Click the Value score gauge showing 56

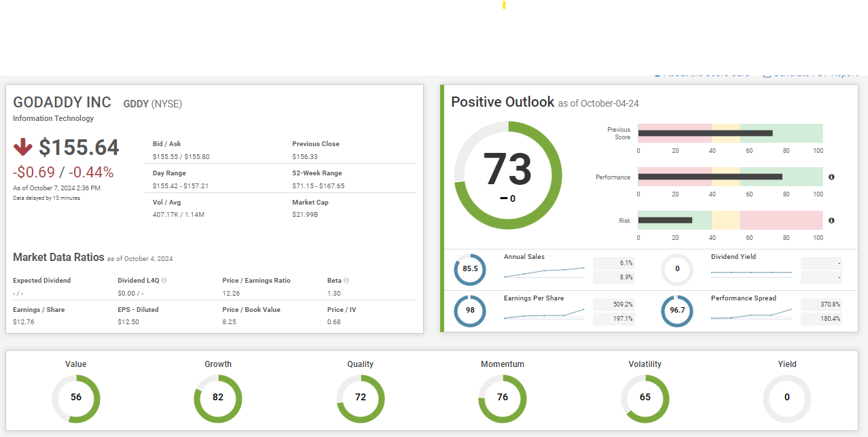pos(76,398)
